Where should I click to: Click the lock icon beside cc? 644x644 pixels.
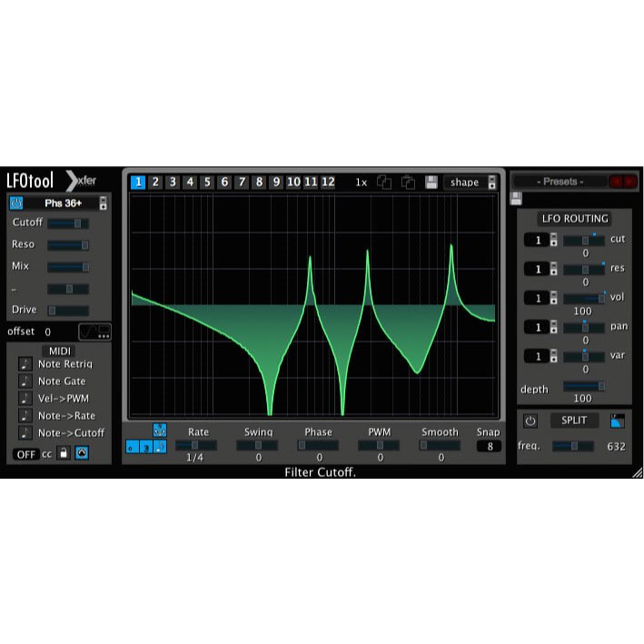pyautogui.click(x=64, y=453)
